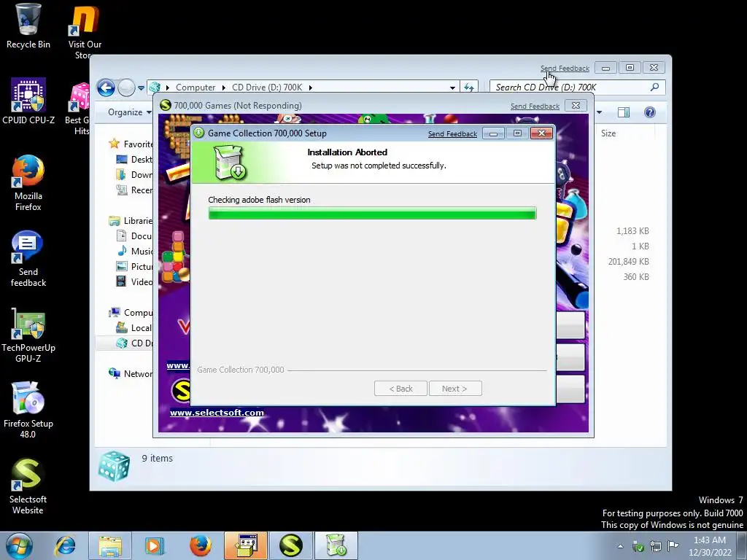747x560 pixels.
Task: Open the Selectsoft Website desktop shortcut
Action: (28, 486)
